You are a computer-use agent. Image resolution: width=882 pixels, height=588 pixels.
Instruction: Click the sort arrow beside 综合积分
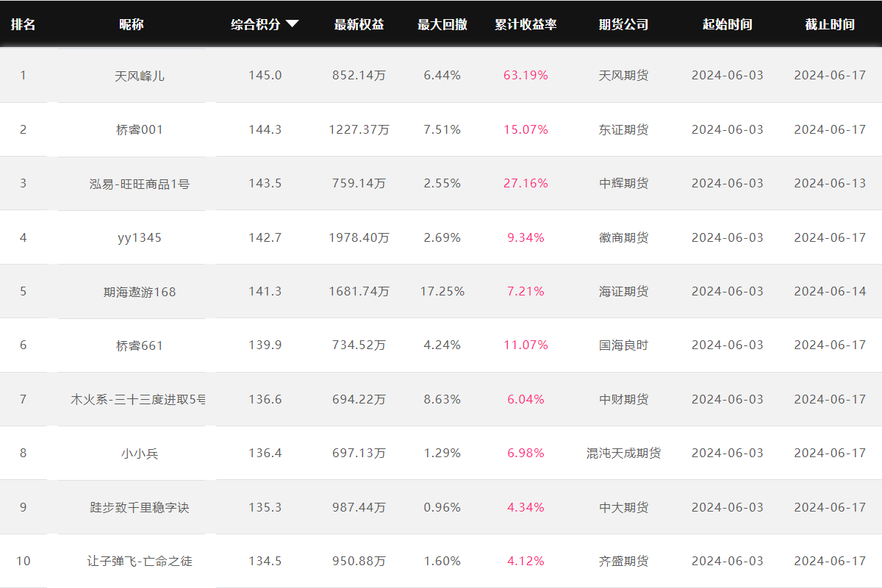click(x=292, y=24)
